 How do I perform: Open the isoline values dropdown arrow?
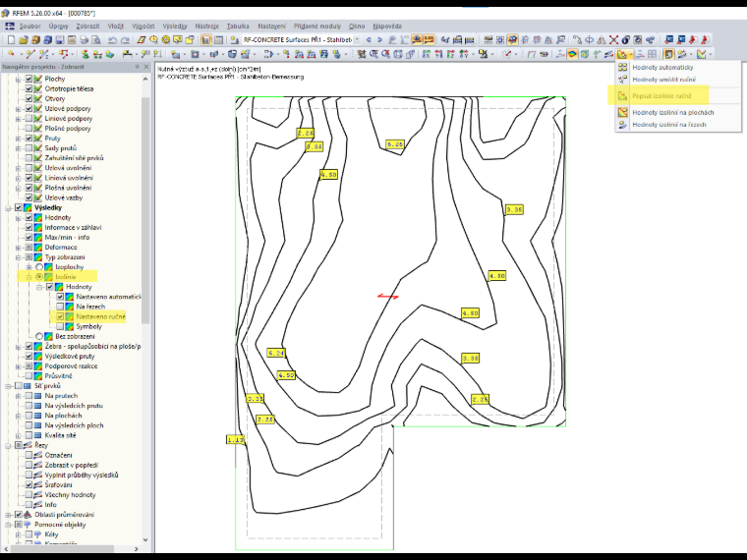pos(630,55)
